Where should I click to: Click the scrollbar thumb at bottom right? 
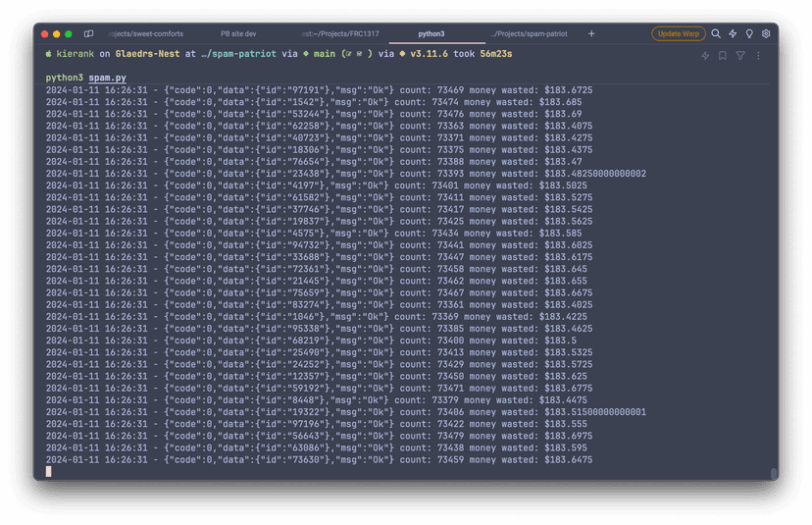click(x=774, y=473)
